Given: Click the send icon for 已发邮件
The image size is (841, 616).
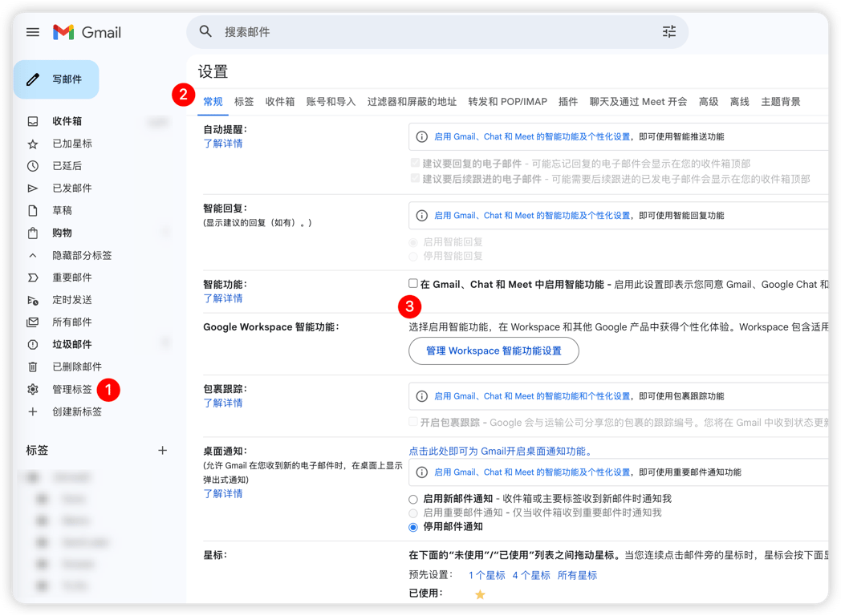Looking at the screenshot, I should coord(33,188).
